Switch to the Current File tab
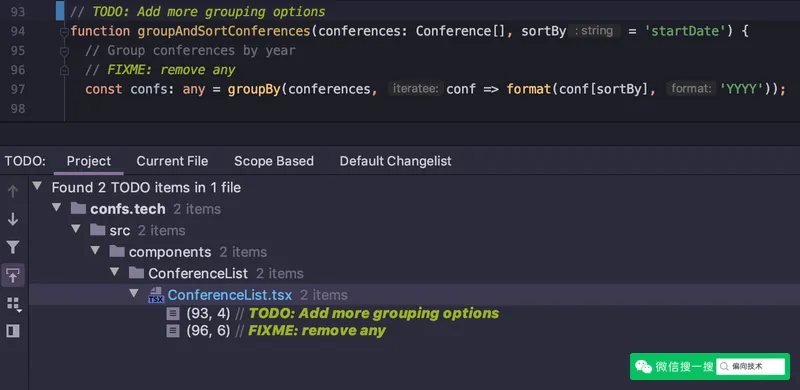Image resolution: width=800 pixels, height=390 pixels. (x=172, y=161)
